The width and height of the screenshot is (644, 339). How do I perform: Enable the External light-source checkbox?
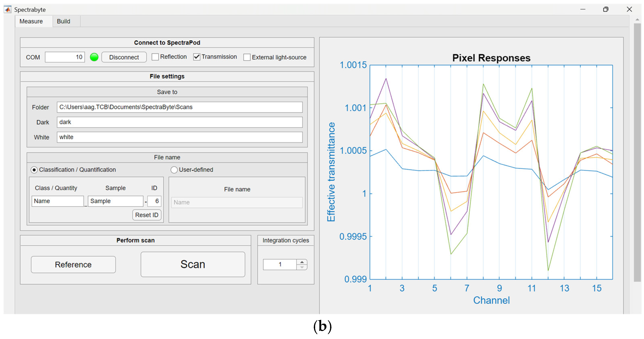click(x=247, y=57)
